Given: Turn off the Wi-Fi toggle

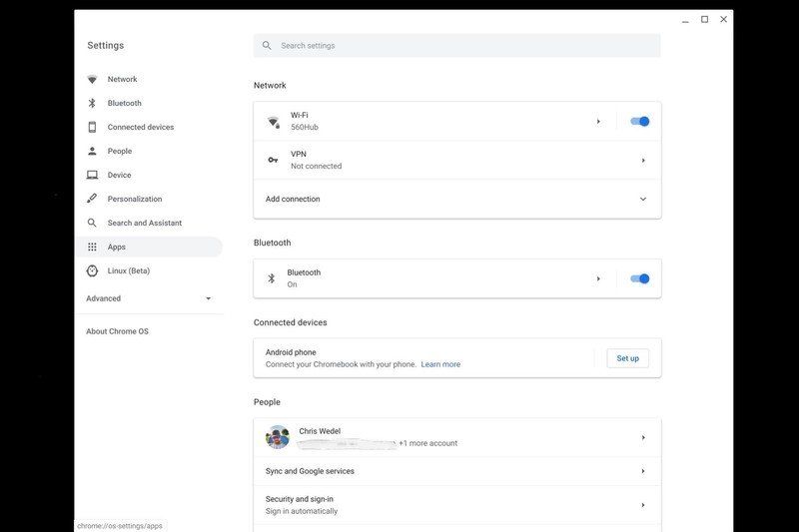Looking at the screenshot, I should click(x=639, y=122).
